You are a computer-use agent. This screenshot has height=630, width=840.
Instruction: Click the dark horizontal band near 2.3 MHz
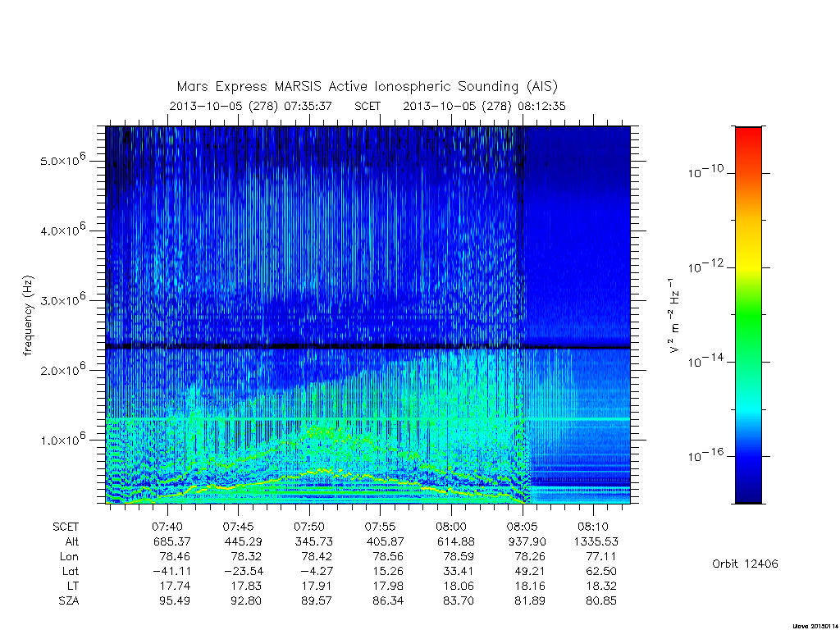tap(367, 347)
